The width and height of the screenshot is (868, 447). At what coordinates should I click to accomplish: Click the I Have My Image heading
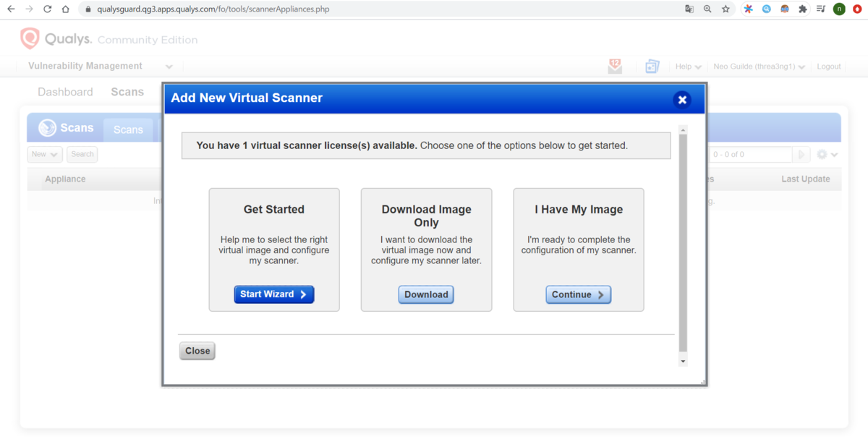pos(579,210)
